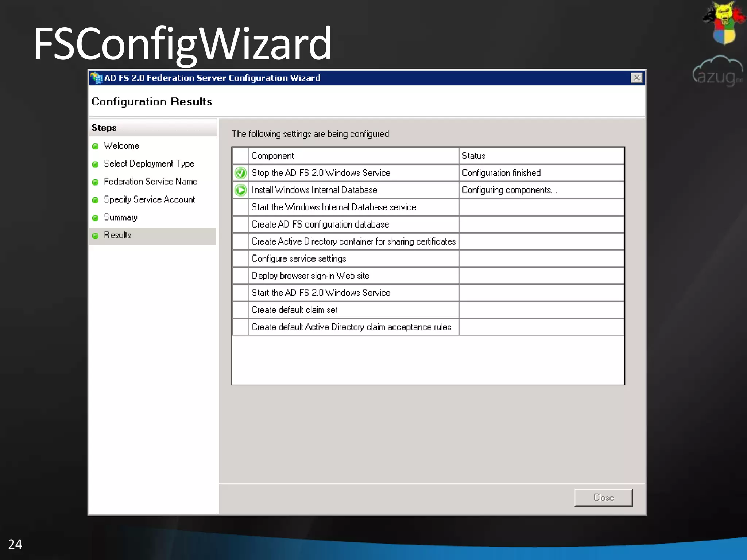Screen dimensions: 747x560
Task: Select 'Start the AD FS 2.0 Windows Service' row
Action: click(x=428, y=293)
